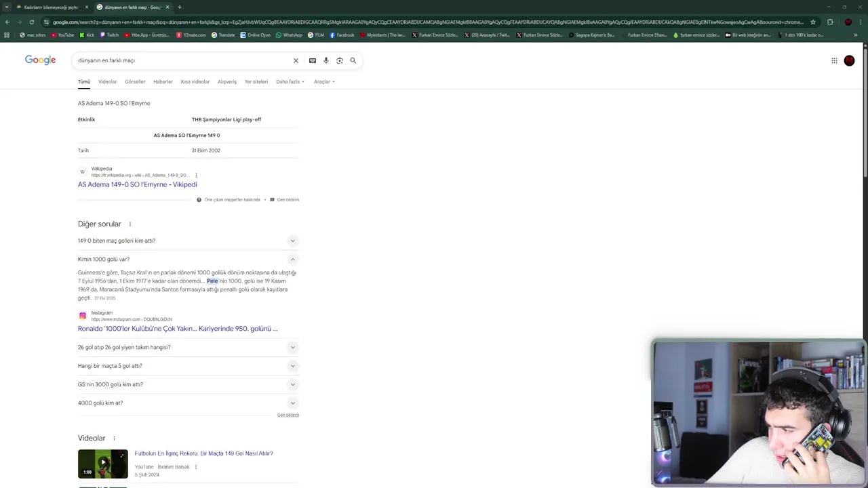Open the "Myinstants" bookmark
The width and height of the screenshot is (868, 488).
tap(382, 35)
